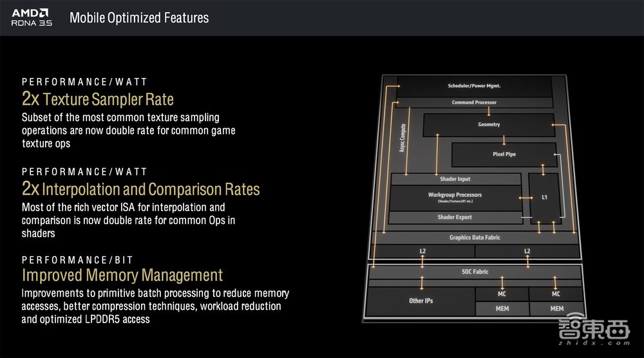644x358 pixels.
Task: Select the Scheduler/Power Mgmt. block
Action: (474, 86)
